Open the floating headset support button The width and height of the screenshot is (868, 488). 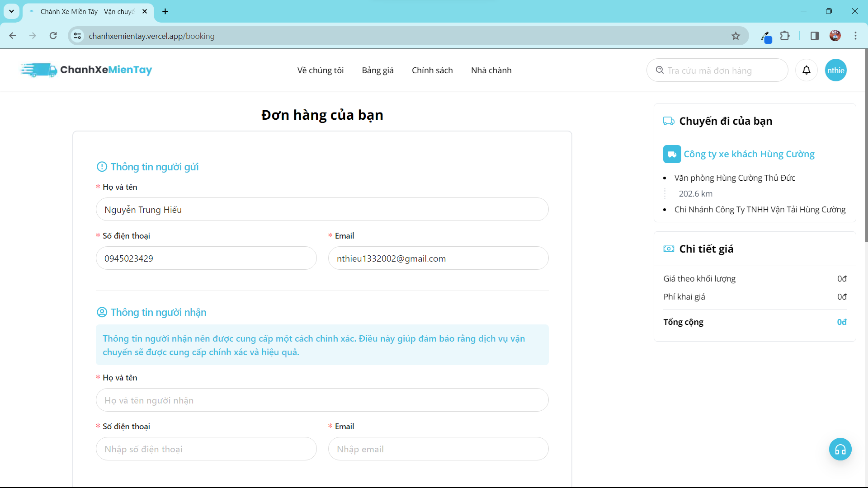(840, 449)
